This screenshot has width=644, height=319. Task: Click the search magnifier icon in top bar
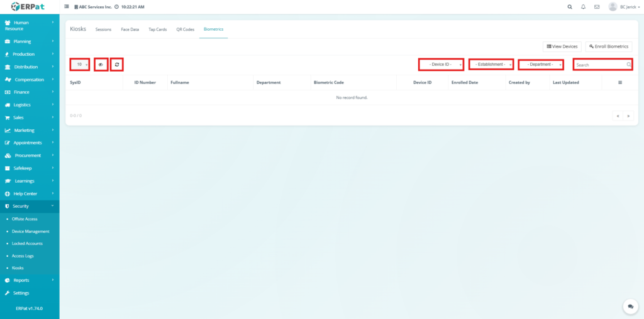tap(570, 7)
